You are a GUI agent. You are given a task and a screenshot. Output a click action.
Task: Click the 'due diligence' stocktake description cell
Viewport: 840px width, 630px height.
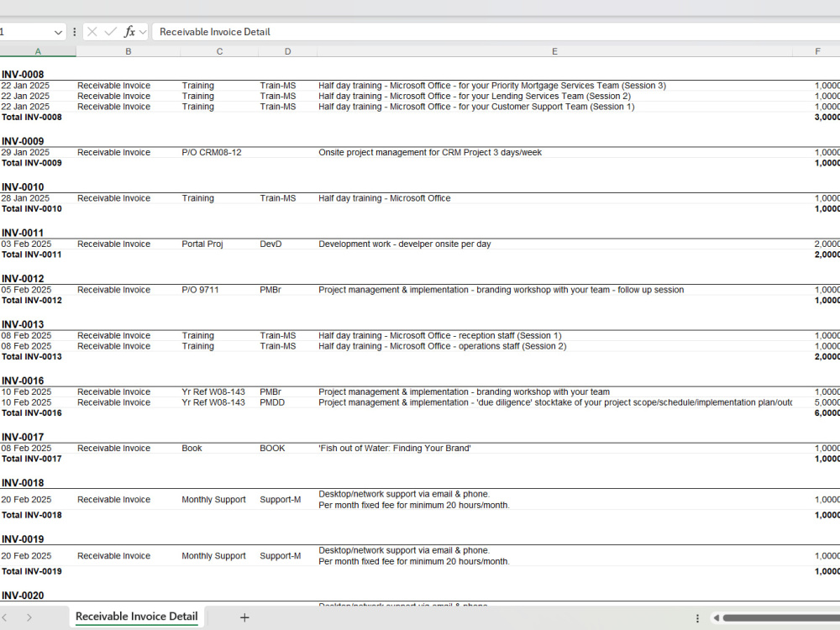point(555,403)
